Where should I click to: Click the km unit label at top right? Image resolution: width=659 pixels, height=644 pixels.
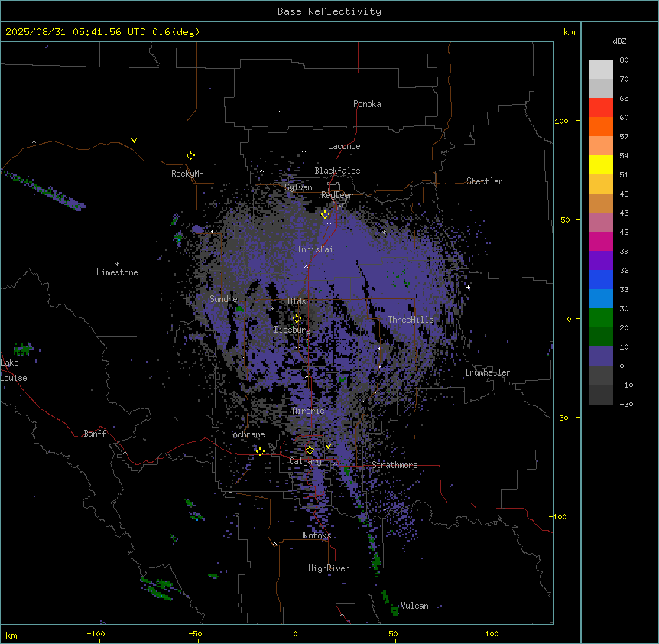(x=569, y=32)
